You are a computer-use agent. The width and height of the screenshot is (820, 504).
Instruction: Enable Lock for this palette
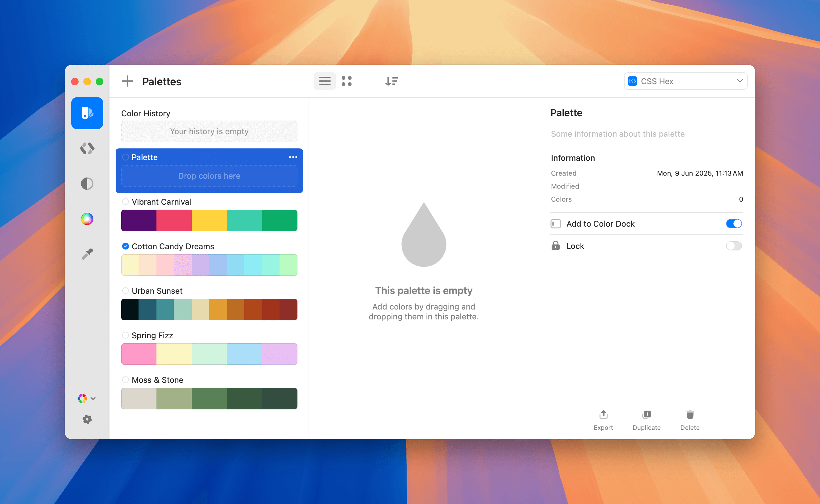pyautogui.click(x=734, y=246)
